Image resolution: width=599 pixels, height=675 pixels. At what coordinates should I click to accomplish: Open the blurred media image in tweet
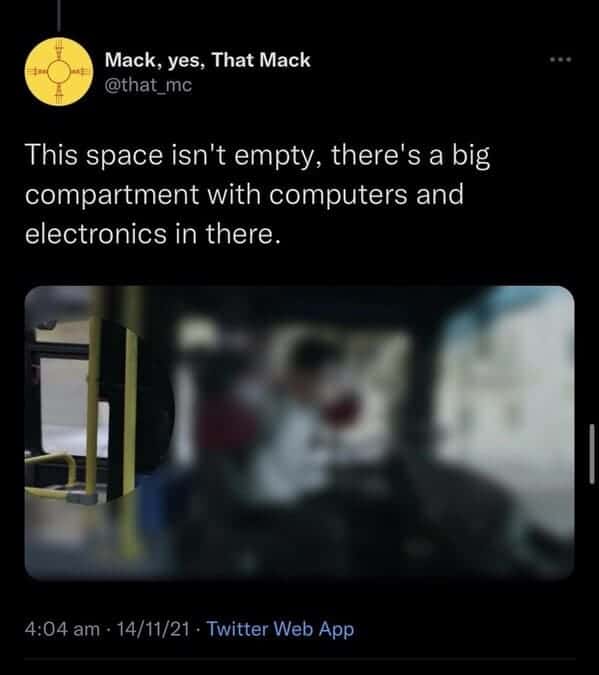[x=299, y=432]
